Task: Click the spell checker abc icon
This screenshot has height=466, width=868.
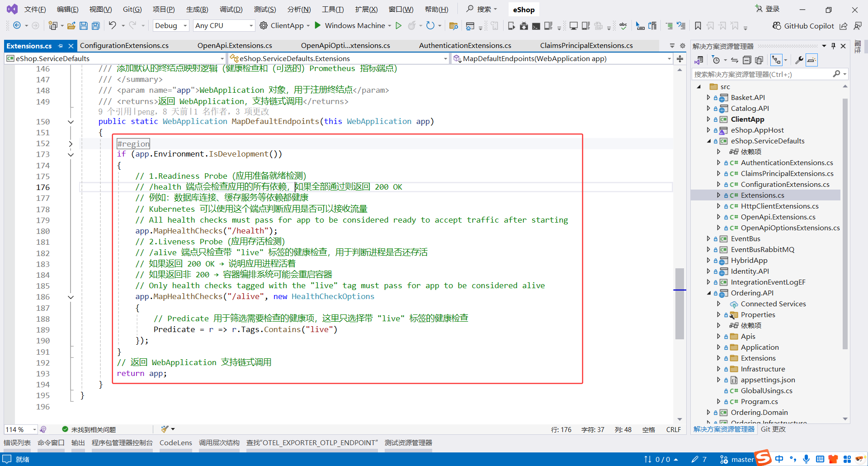Action: coord(623,26)
